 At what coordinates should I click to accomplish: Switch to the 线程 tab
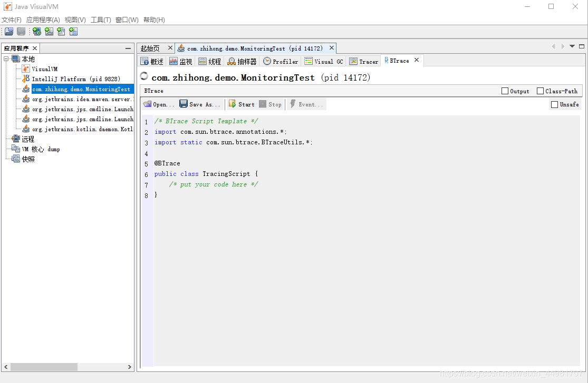pos(210,62)
